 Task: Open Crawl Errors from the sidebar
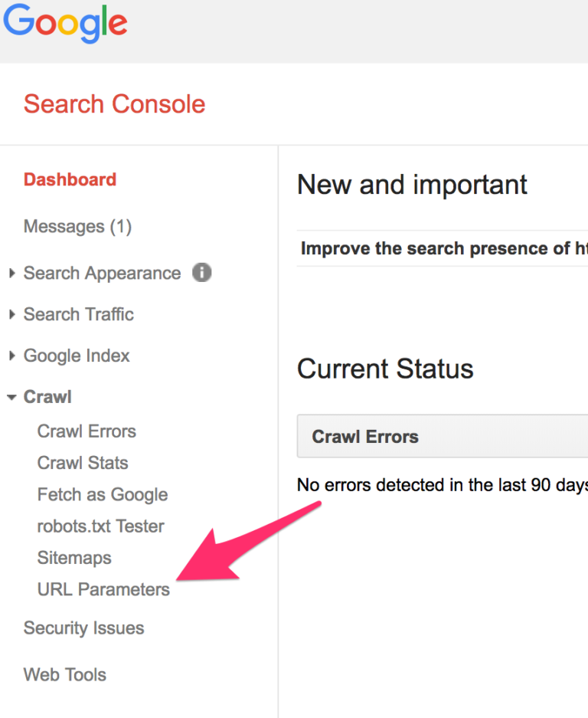[x=87, y=431]
